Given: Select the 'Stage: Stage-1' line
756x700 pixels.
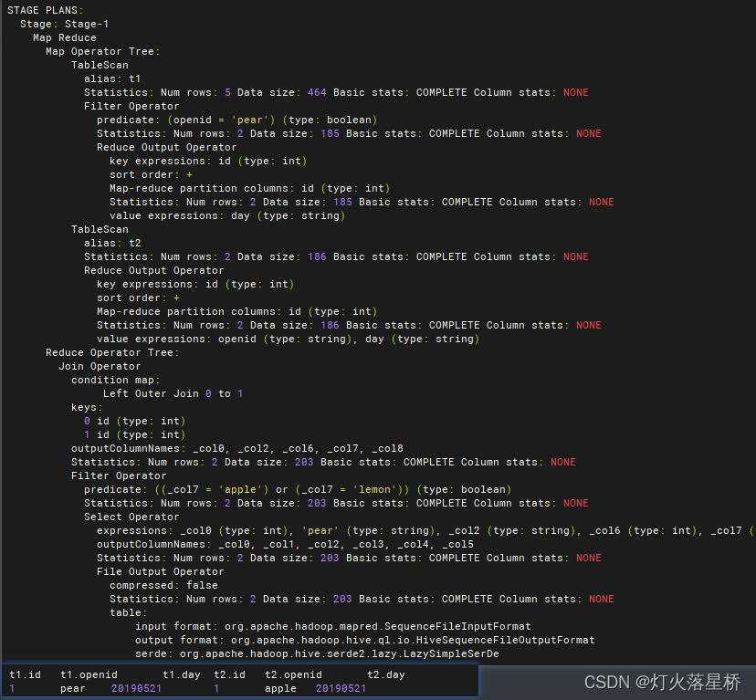Looking at the screenshot, I should (x=65, y=24).
